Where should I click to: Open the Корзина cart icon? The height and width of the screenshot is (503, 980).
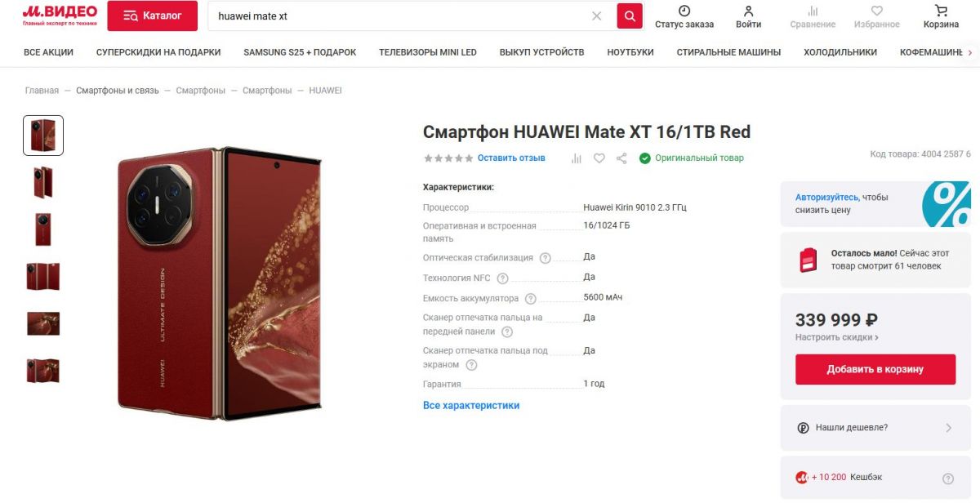942,11
